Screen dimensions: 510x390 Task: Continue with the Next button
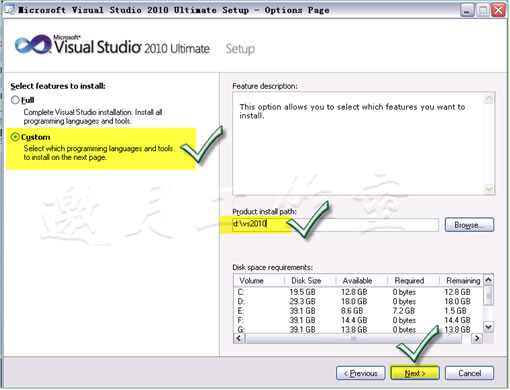[415, 373]
